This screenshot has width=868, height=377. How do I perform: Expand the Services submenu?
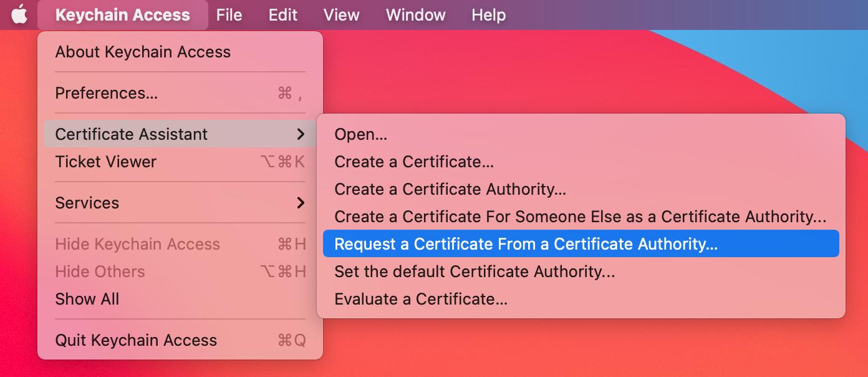tap(180, 203)
